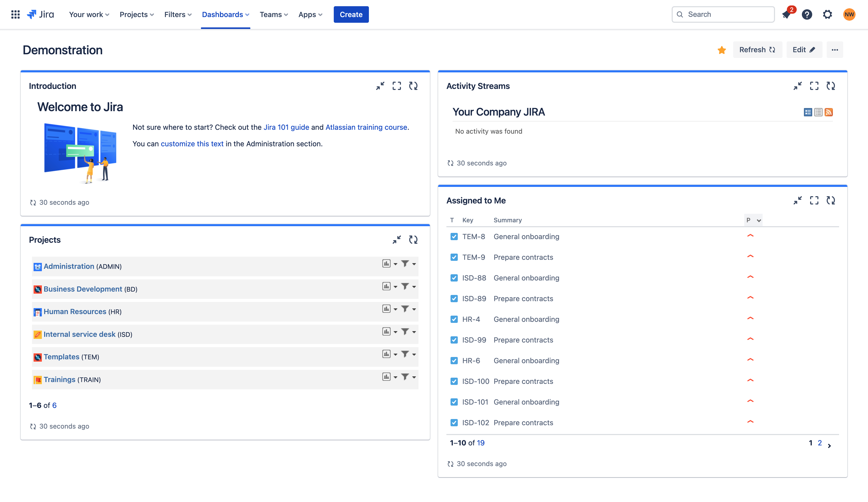Refresh the Assigned to Me gadget
868x502 pixels.
pyautogui.click(x=831, y=200)
